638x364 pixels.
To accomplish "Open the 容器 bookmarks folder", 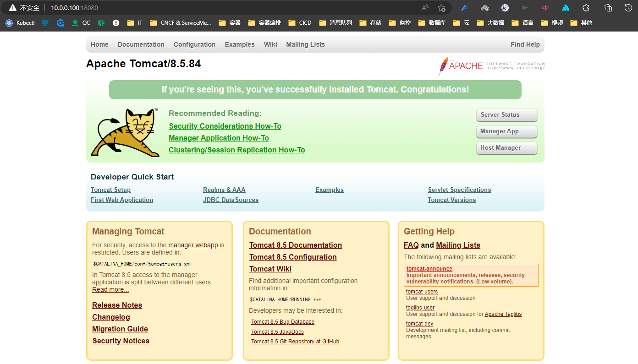I will (x=230, y=22).
